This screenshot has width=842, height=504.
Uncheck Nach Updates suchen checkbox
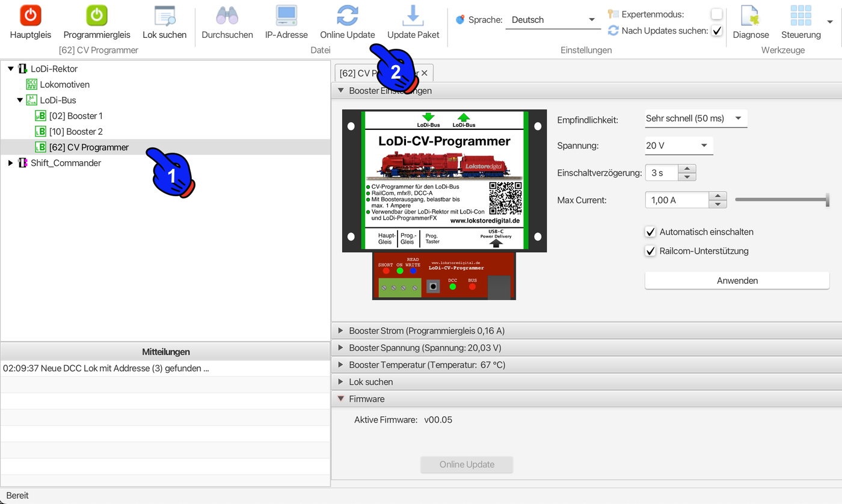(x=716, y=31)
